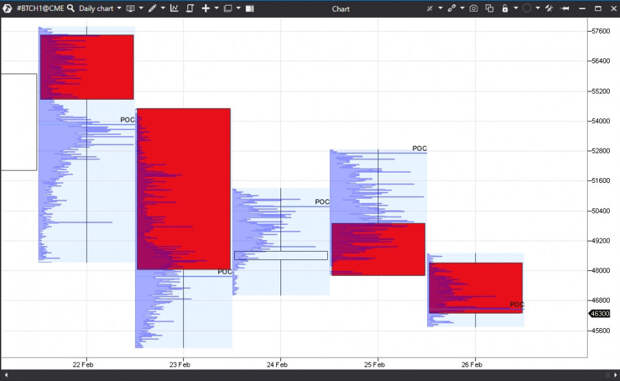Click the 24 Feb hollow candle body
Image resolution: width=620 pixels, height=381 pixels.
(x=281, y=255)
